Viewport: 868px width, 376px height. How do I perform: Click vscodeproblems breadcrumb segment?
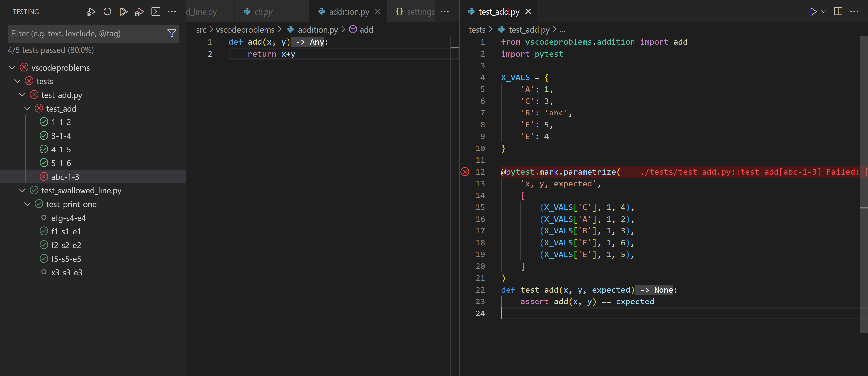pyautogui.click(x=245, y=30)
